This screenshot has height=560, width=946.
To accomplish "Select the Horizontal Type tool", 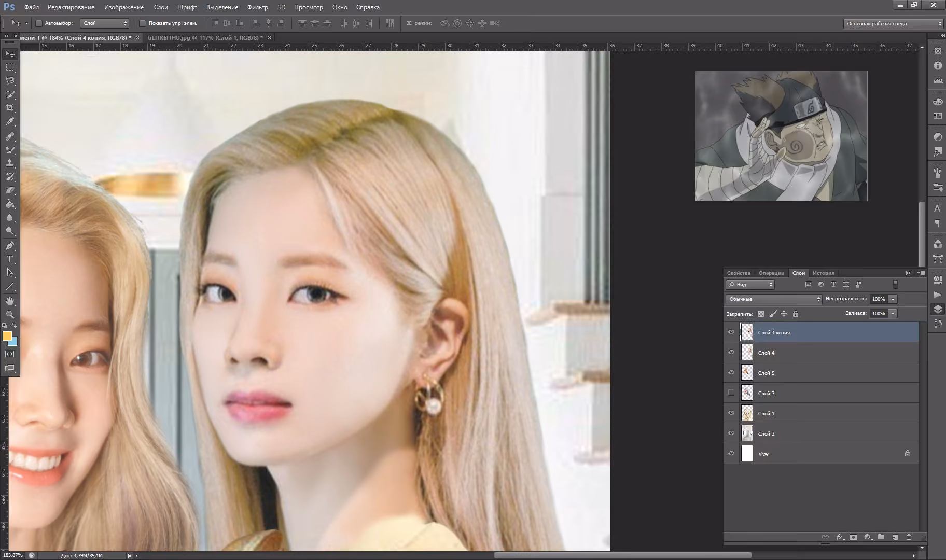I will click(10, 259).
